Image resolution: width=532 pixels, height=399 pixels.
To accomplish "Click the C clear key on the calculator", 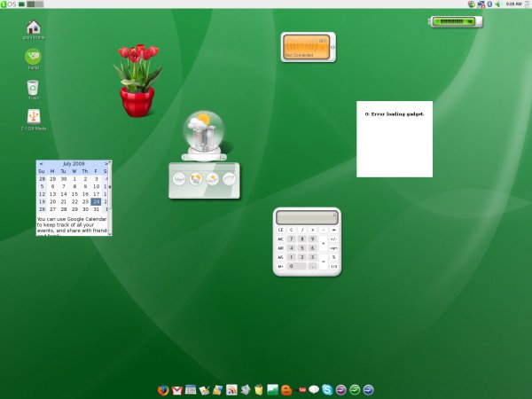I will [291, 230].
